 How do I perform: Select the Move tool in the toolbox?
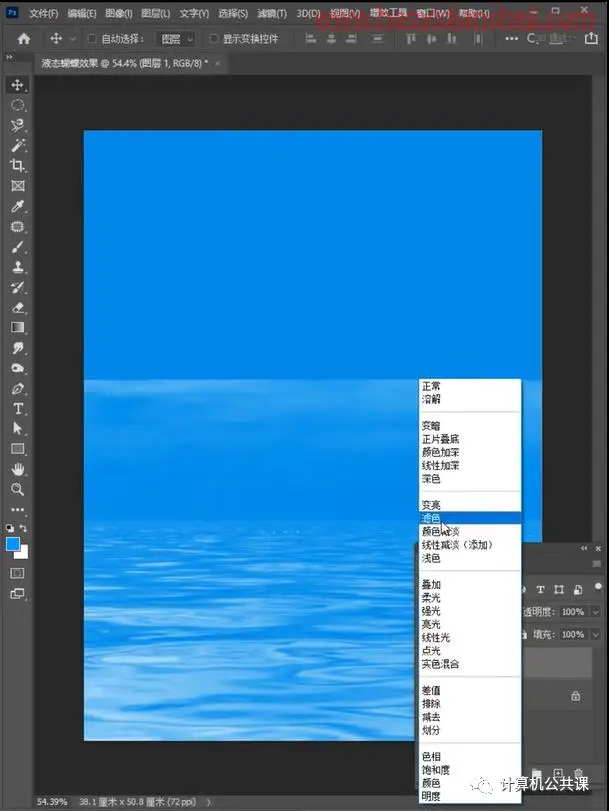[x=18, y=85]
